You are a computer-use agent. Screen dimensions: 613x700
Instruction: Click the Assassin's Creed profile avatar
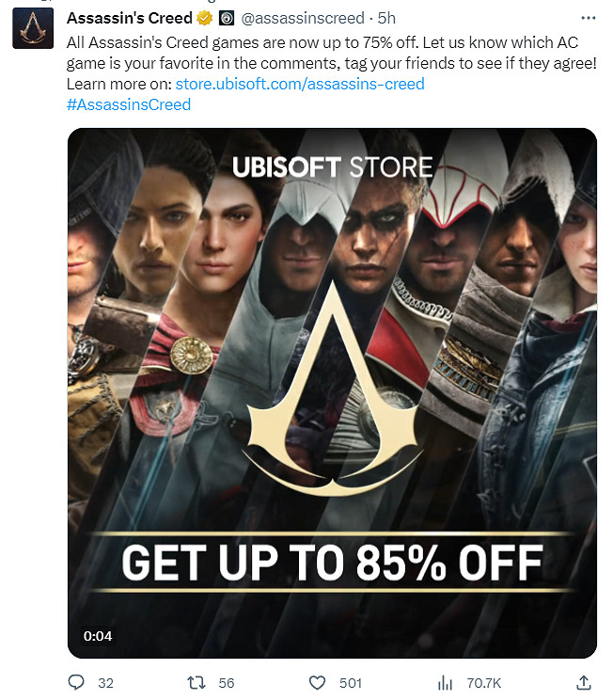click(x=33, y=28)
